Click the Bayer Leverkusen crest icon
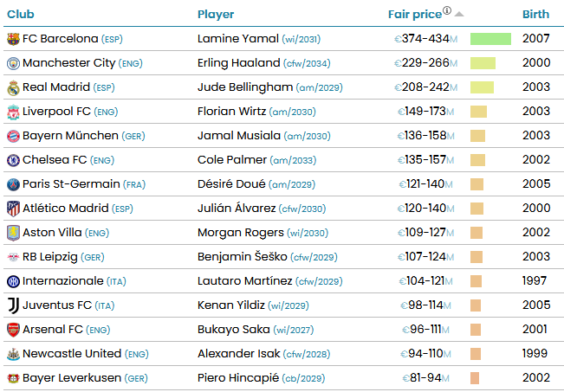 (x=13, y=378)
